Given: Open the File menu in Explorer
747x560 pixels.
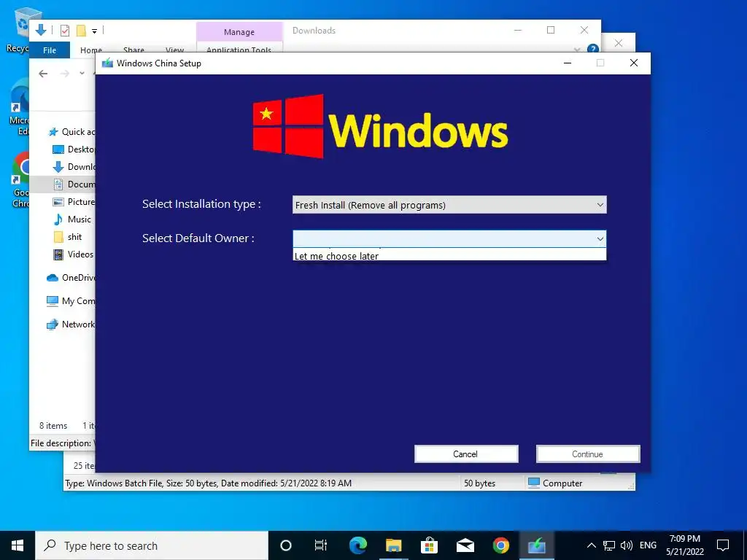Looking at the screenshot, I should pyautogui.click(x=50, y=50).
